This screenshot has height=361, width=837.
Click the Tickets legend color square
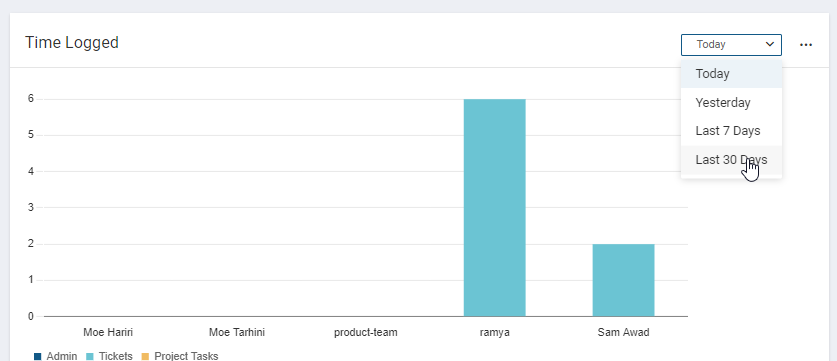coord(90,356)
